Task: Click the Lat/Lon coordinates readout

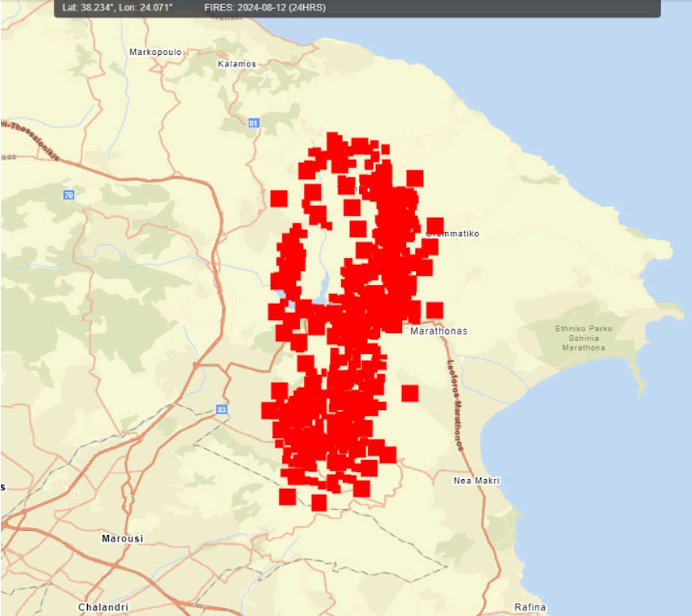Action: (x=117, y=7)
